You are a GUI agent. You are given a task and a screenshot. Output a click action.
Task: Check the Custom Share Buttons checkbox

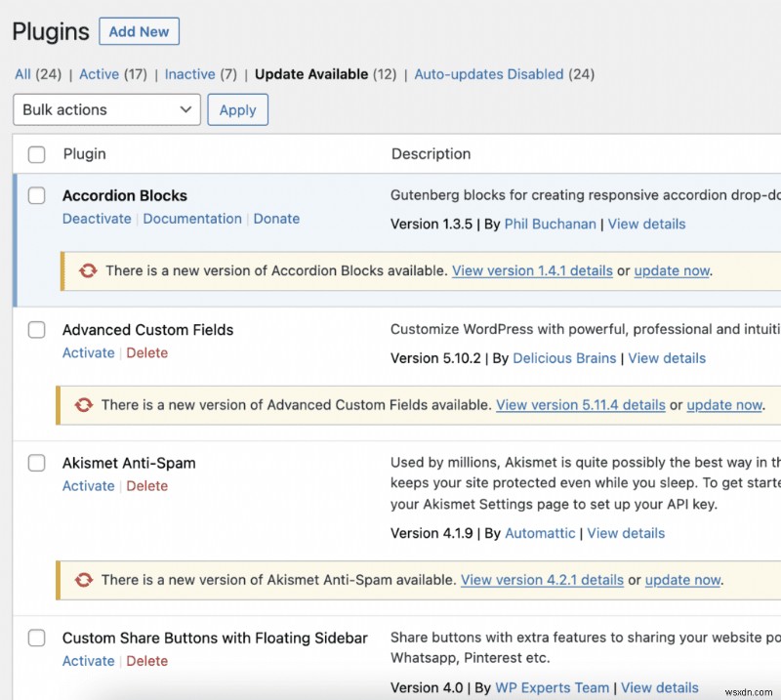[x=36, y=638]
